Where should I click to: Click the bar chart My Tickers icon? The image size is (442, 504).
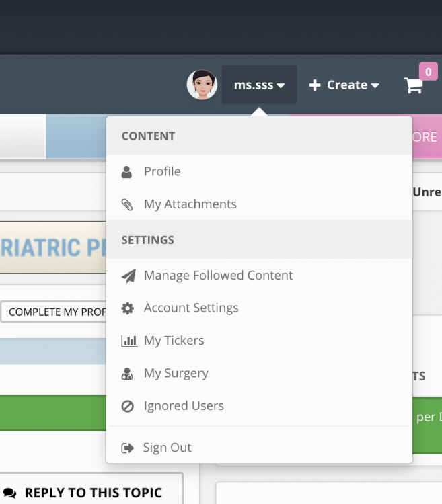pyautogui.click(x=129, y=341)
